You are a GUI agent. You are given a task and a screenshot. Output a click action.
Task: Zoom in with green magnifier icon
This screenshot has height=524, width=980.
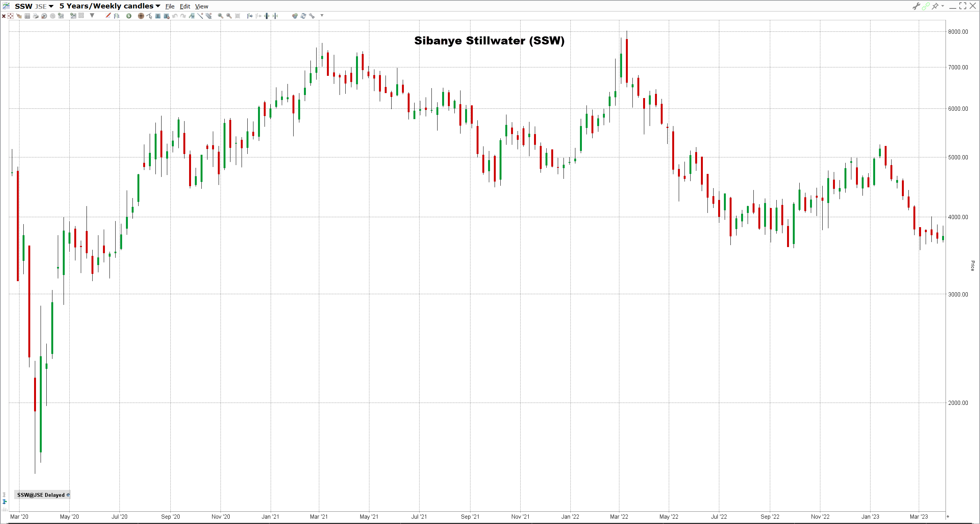coord(220,16)
